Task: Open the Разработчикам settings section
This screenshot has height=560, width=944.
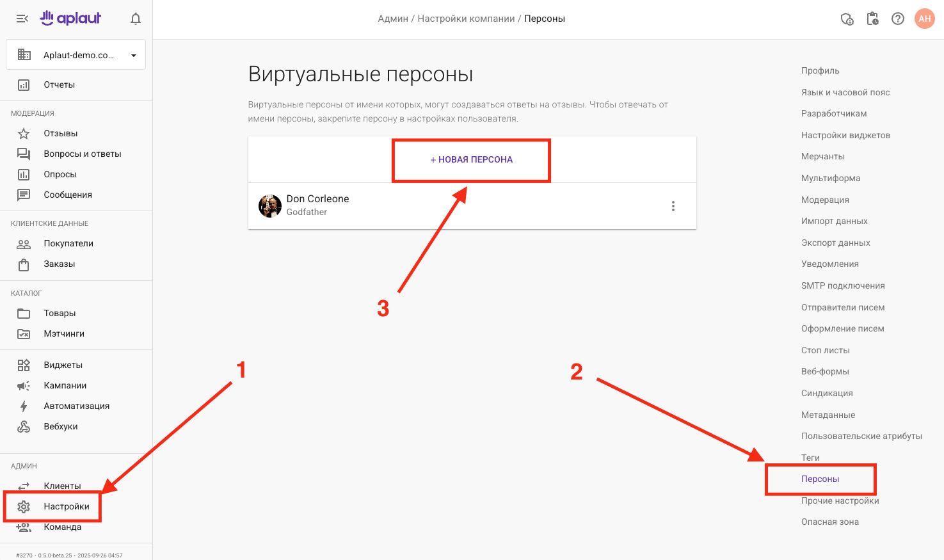Action: 834,113
